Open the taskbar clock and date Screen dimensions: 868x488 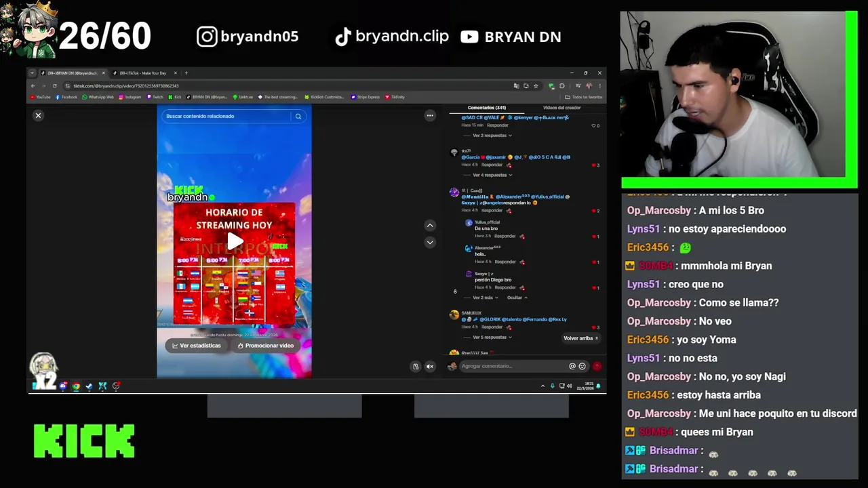click(585, 386)
